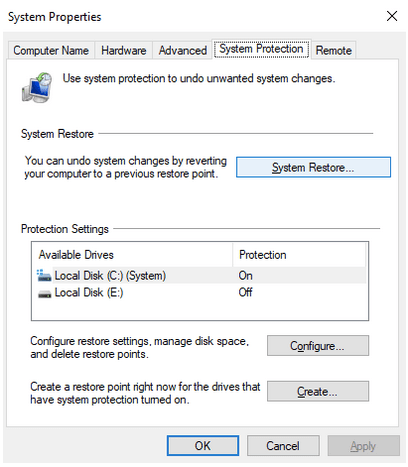Click the Off status for drive E:
This screenshot has height=467, width=408.
(245, 292)
